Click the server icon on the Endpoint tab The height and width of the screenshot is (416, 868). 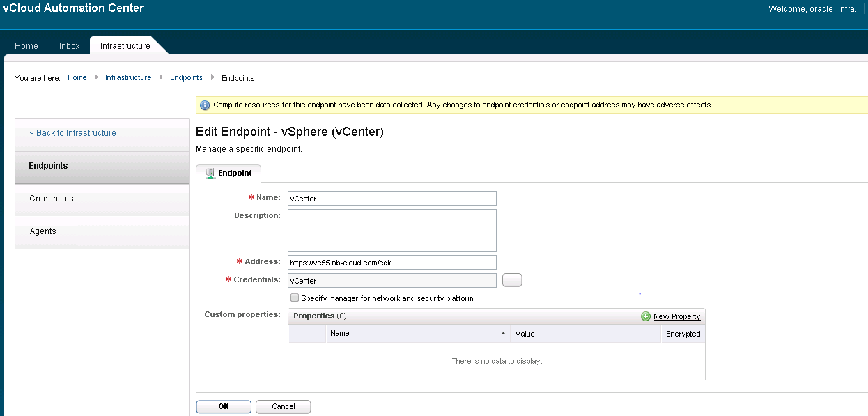point(210,173)
